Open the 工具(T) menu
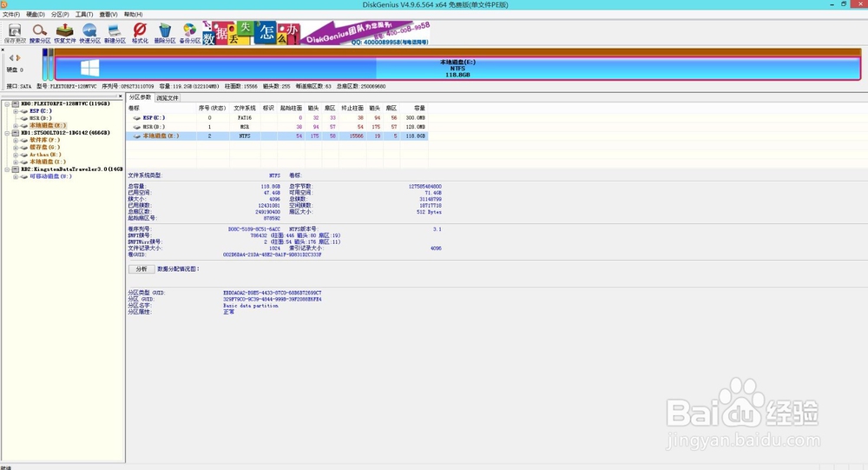The width and height of the screenshot is (868, 470). 84,15
